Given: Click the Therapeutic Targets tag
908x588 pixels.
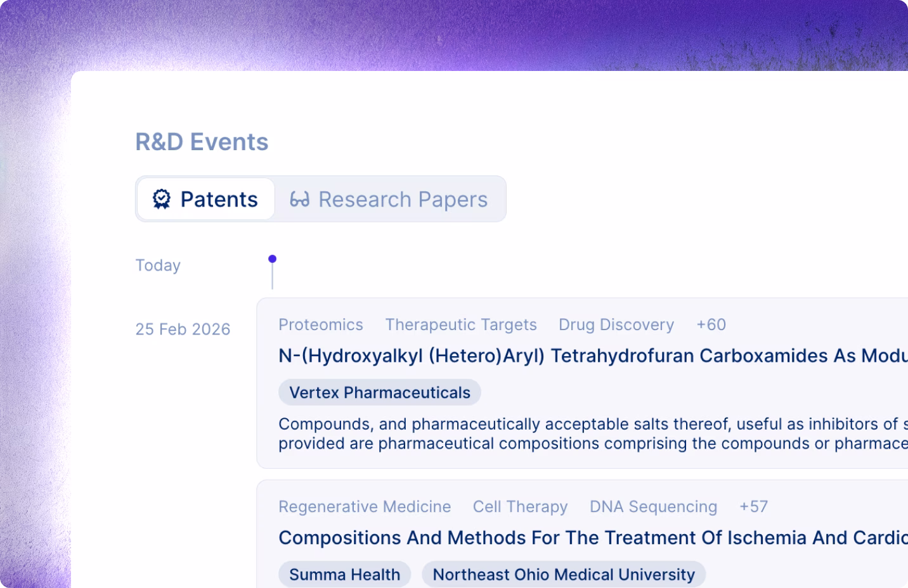Looking at the screenshot, I should click(x=461, y=324).
